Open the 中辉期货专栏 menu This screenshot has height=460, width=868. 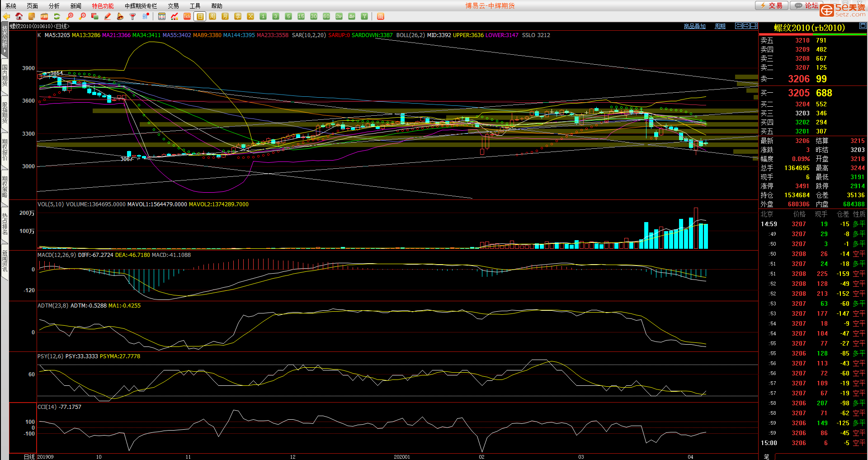coord(141,6)
